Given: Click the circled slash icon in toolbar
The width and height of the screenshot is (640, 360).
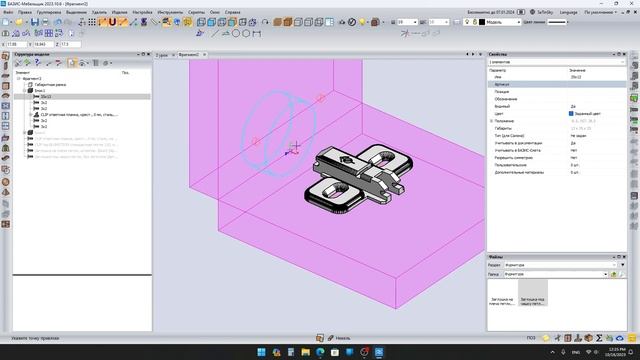Looking at the screenshot, I should (352, 22).
